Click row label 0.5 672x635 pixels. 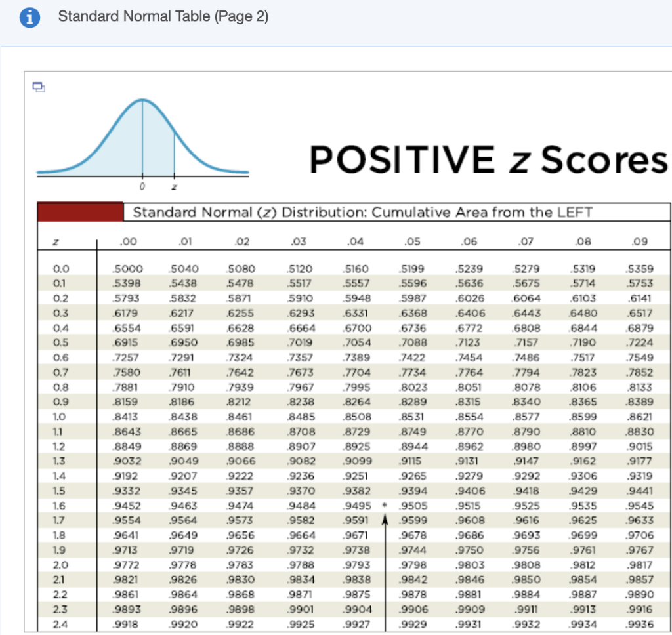pyautogui.click(x=60, y=343)
